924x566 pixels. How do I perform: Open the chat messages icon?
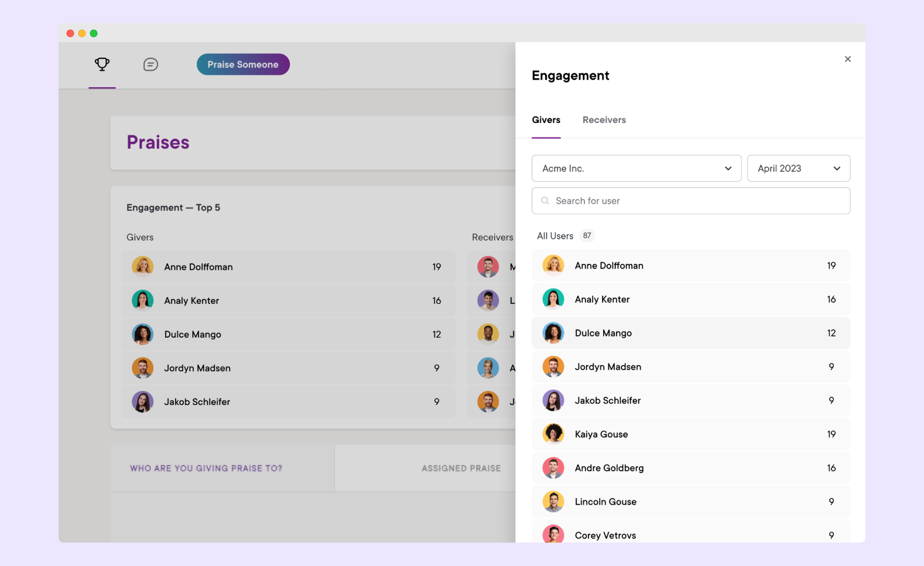point(150,64)
